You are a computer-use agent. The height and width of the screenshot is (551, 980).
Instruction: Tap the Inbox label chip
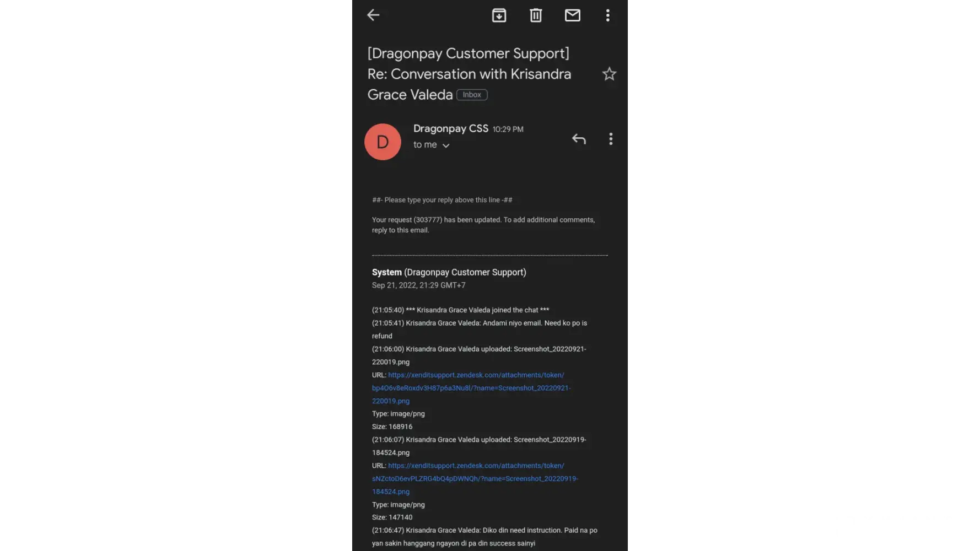(x=472, y=95)
